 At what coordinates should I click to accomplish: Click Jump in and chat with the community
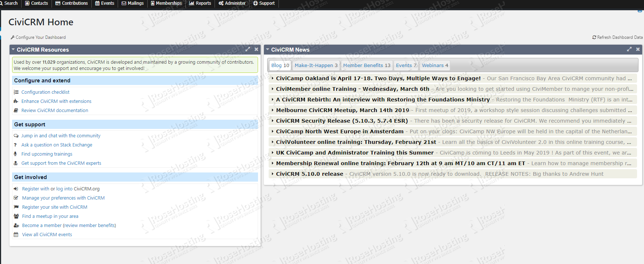coord(61,136)
